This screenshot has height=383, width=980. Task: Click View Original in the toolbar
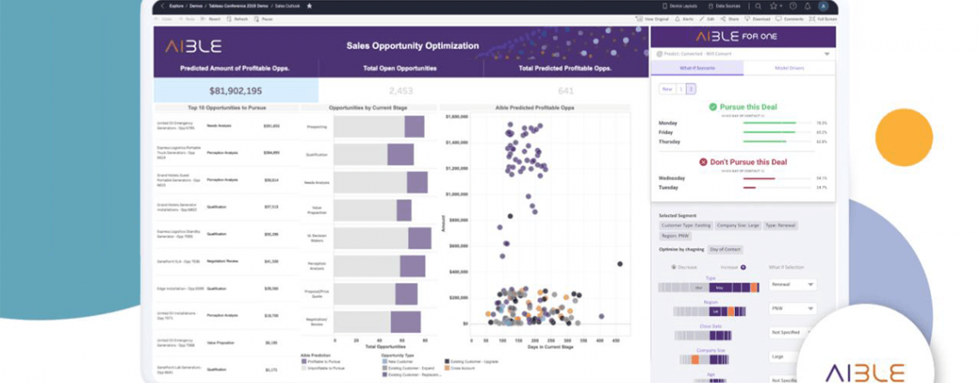[x=653, y=19]
